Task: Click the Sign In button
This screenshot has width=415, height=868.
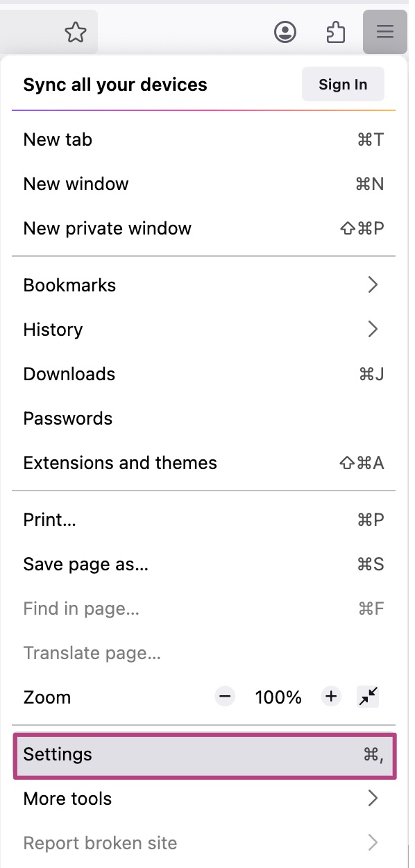Action: (x=343, y=85)
